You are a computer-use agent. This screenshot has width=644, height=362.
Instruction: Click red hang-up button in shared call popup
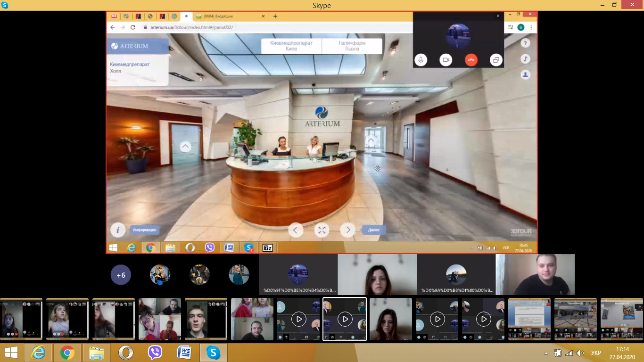[x=471, y=60]
